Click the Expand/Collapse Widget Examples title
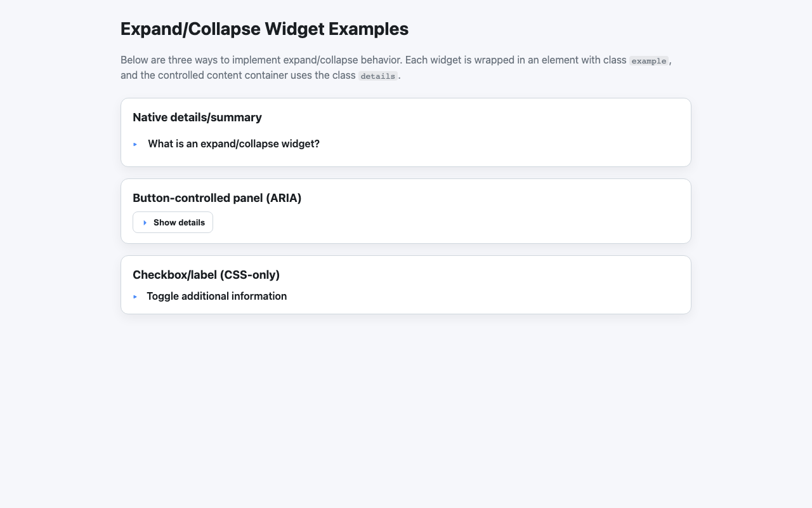 coord(265,29)
